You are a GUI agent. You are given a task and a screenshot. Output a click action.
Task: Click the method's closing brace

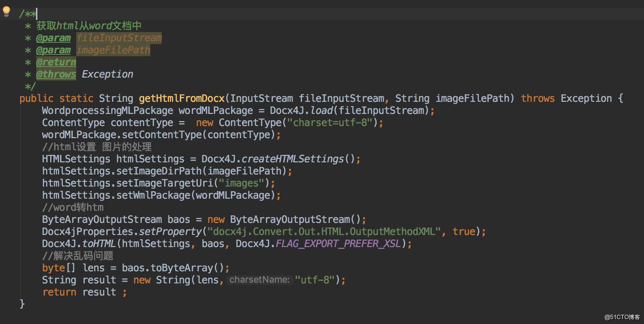(x=22, y=304)
